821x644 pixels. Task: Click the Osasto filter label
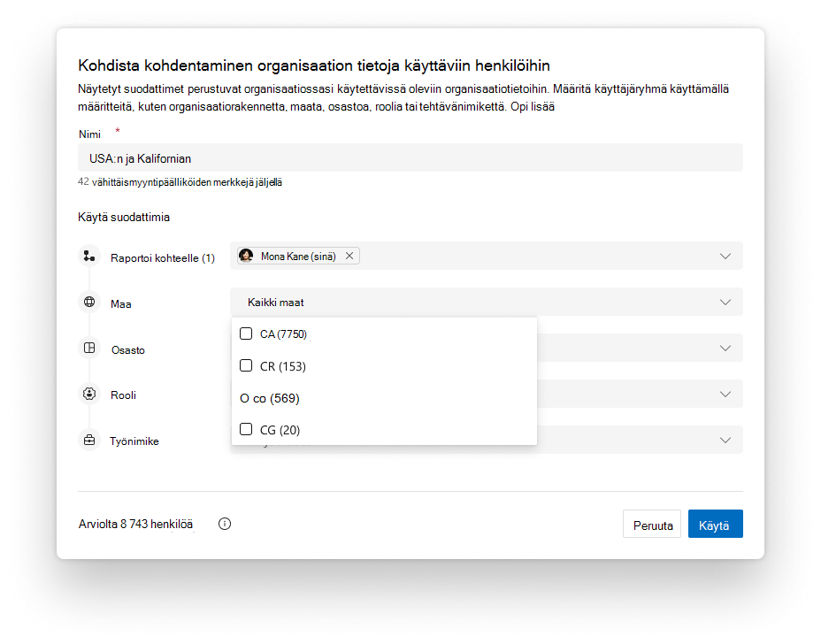(127, 350)
